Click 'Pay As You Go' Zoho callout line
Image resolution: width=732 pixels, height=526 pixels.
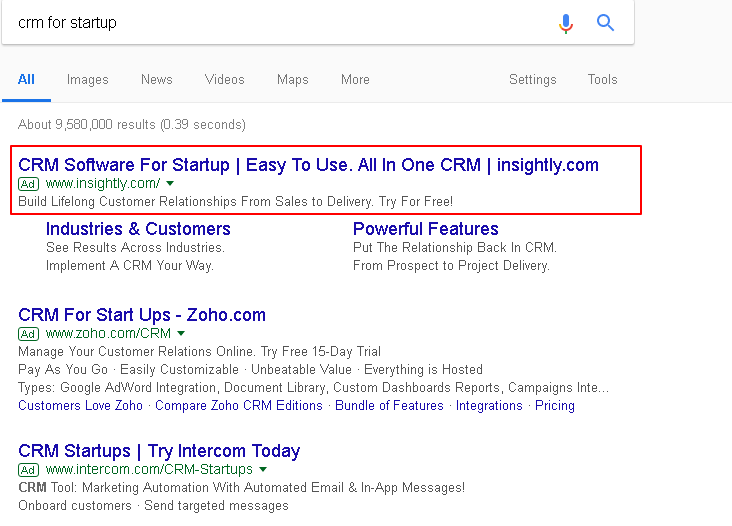tap(250, 370)
